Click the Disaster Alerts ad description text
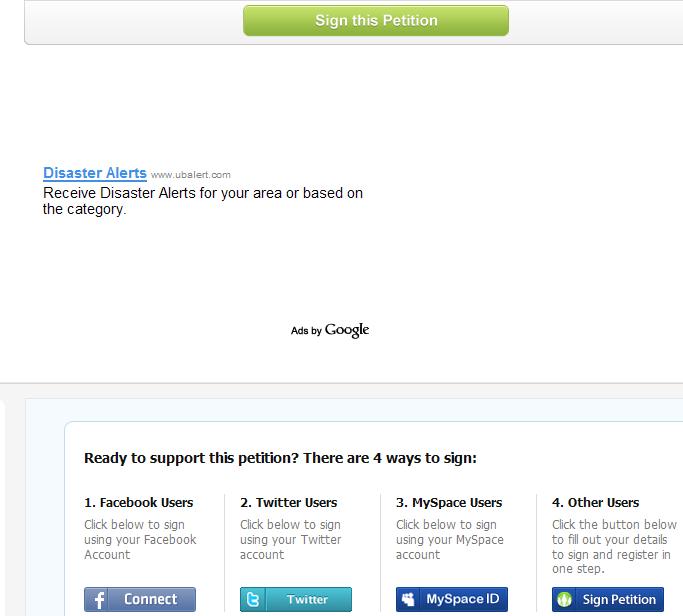This screenshot has width=683, height=616. click(203, 201)
